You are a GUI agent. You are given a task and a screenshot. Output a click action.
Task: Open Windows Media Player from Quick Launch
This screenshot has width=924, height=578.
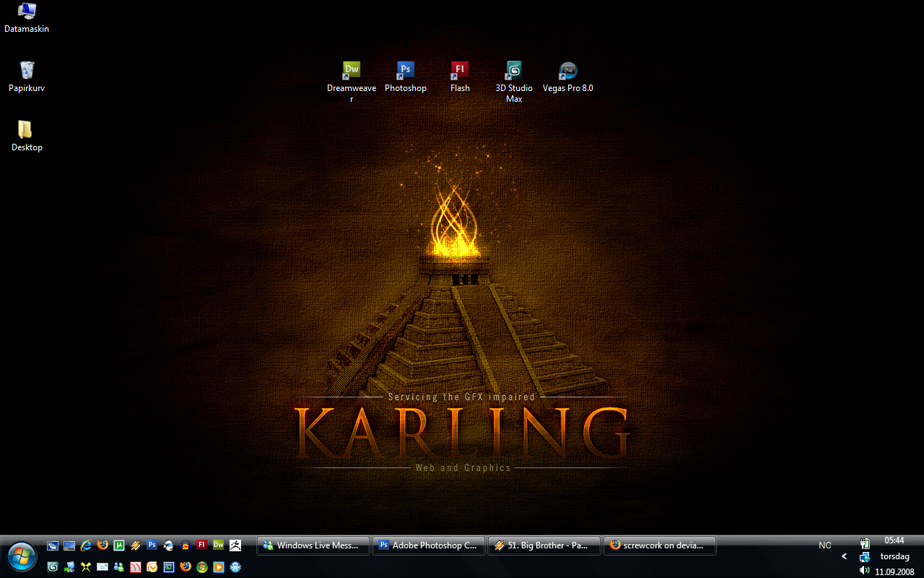click(219, 567)
